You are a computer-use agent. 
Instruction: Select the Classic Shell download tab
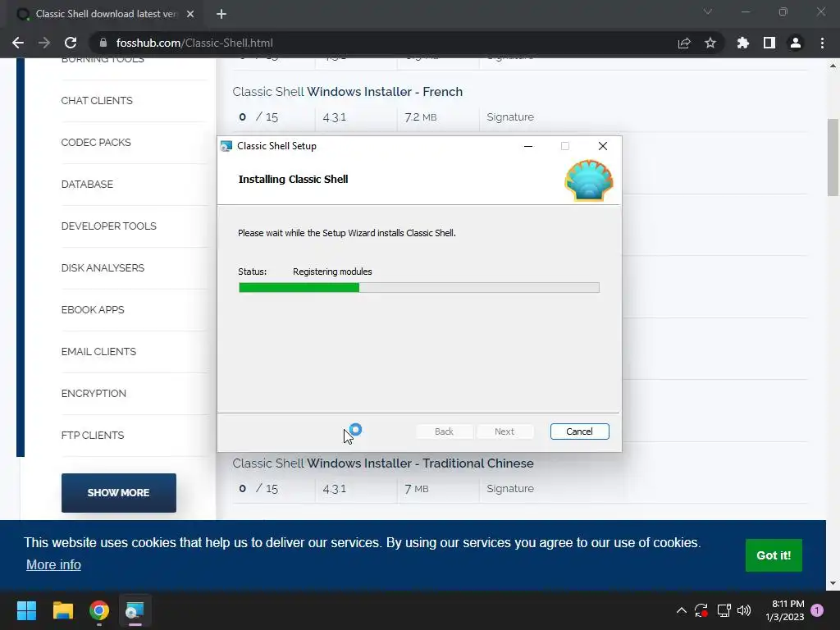click(106, 14)
